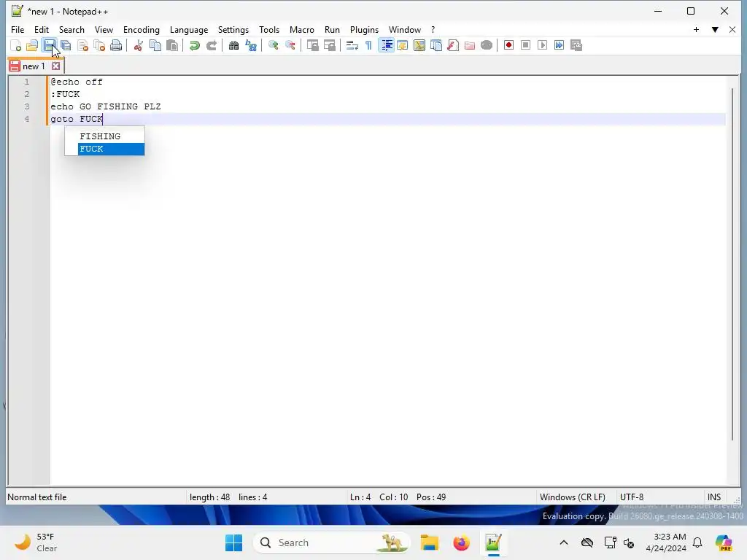Image resolution: width=747 pixels, height=560 pixels.
Task: Open the Encoding menu
Action: (141, 29)
